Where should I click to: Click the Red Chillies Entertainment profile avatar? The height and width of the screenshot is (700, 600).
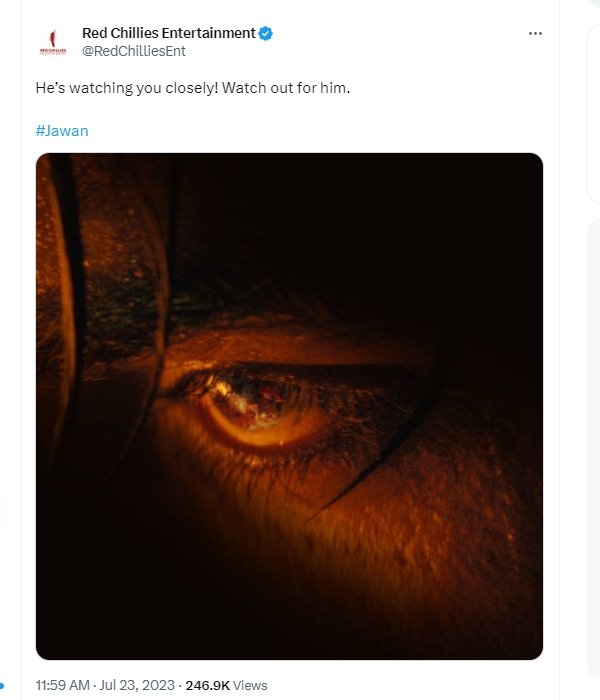pos(52,42)
